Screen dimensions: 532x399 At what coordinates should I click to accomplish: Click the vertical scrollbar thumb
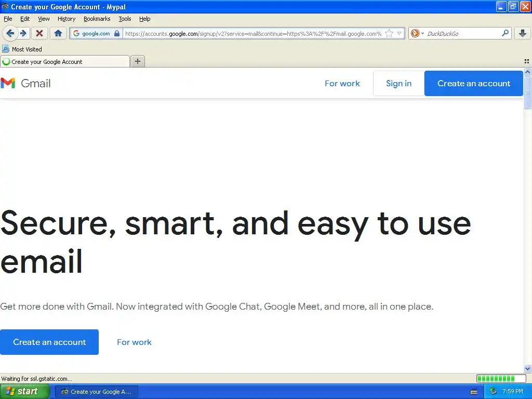527,92
